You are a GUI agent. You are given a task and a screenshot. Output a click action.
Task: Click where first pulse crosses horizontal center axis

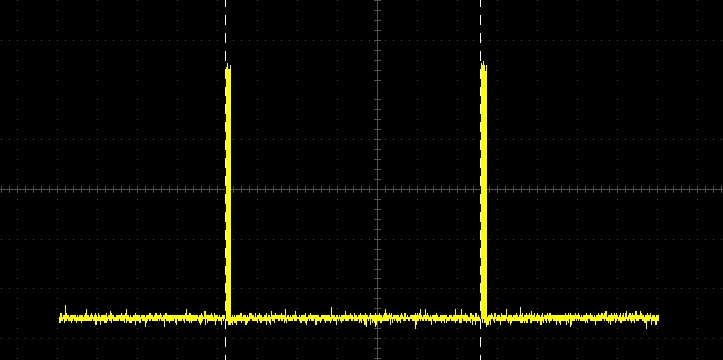(228, 189)
